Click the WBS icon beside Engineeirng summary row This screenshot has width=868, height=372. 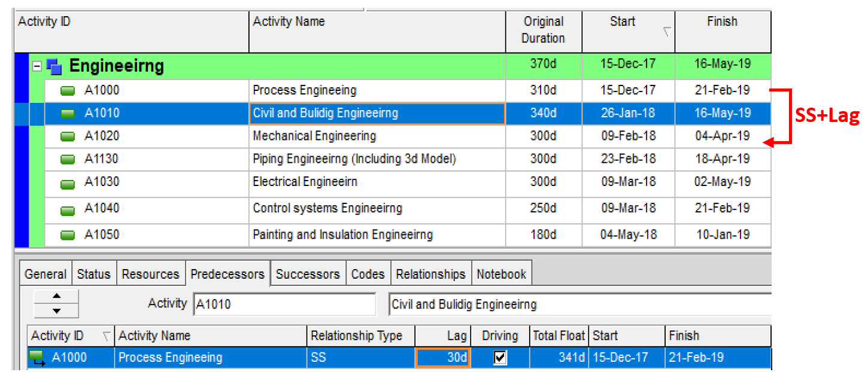click(x=54, y=66)
